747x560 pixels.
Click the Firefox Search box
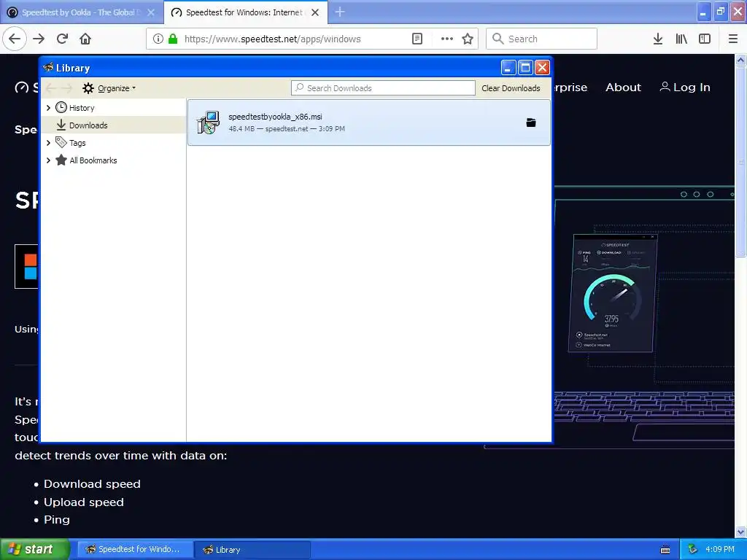tap(541, 39)
